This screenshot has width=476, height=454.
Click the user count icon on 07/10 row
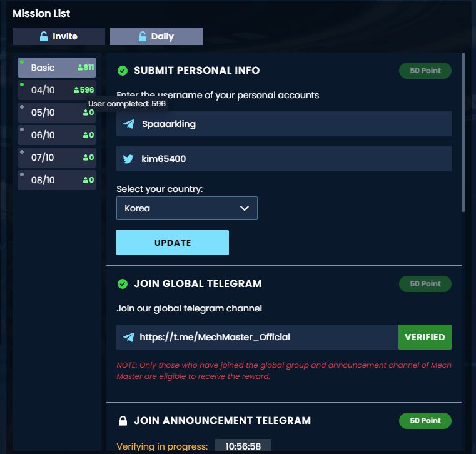point(86,158)
